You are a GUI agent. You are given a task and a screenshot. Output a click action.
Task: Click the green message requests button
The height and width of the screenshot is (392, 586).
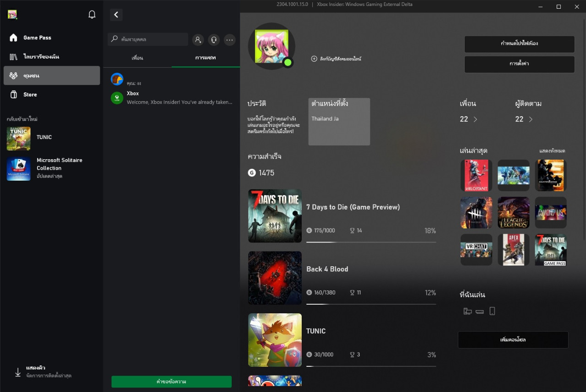tap(172, 381)
